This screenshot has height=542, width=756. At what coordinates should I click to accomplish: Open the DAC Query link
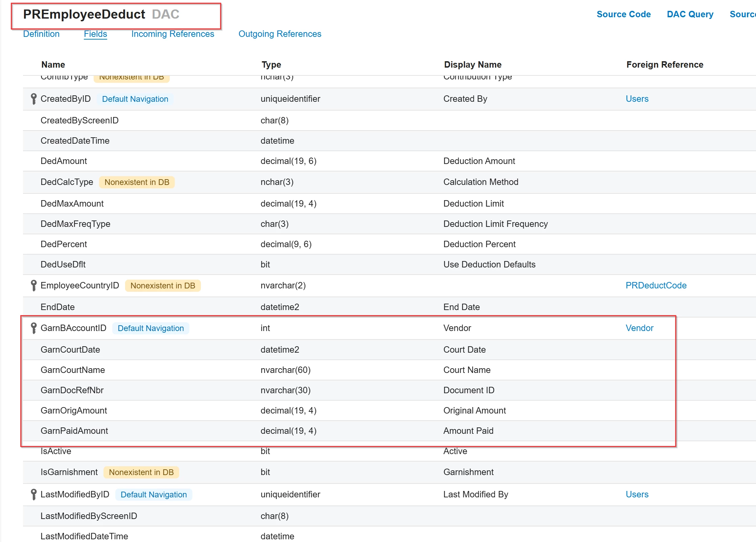[690, 14]
